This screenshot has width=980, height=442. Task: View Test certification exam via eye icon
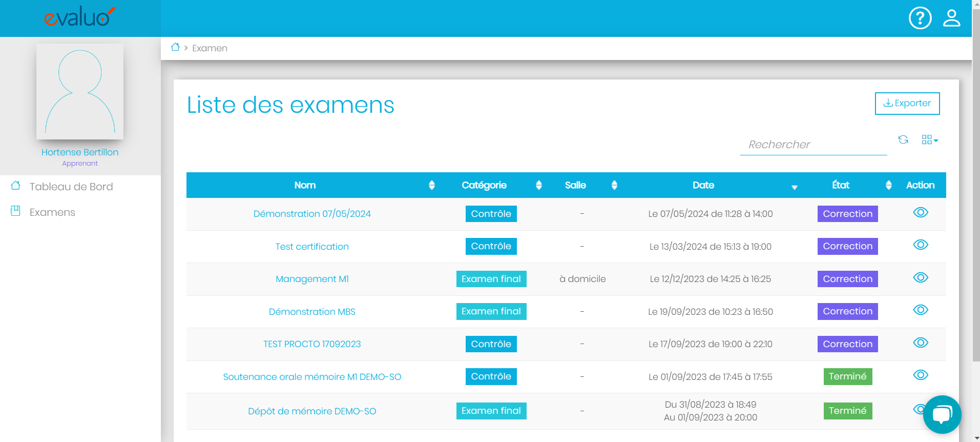920,245
